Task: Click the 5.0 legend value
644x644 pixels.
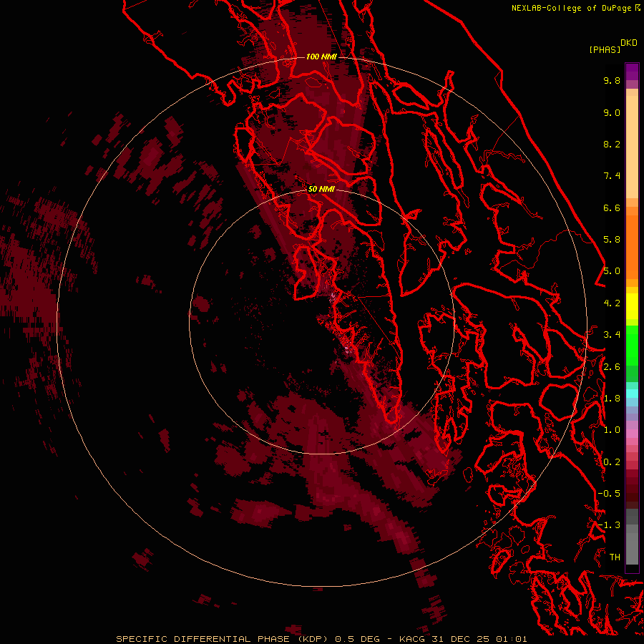Action: click(612, 271)
